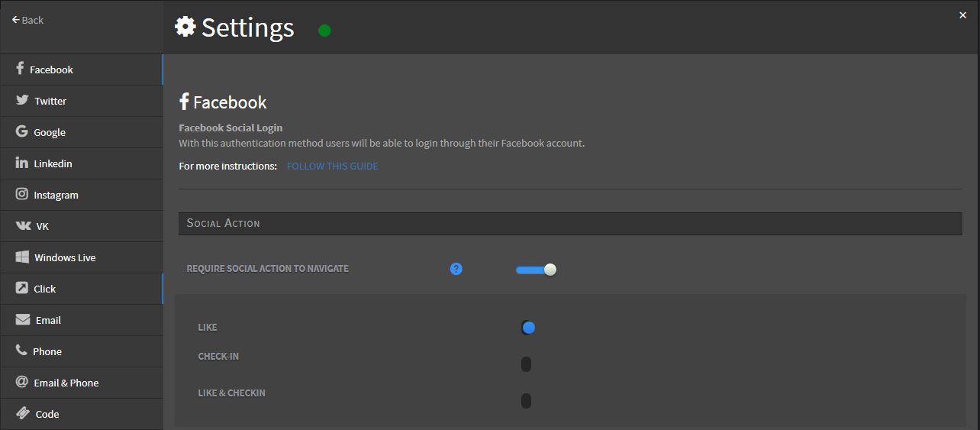Click the Windows Live logo icon
The width and height of the screenshot is (980, 430).
(22, 257)
